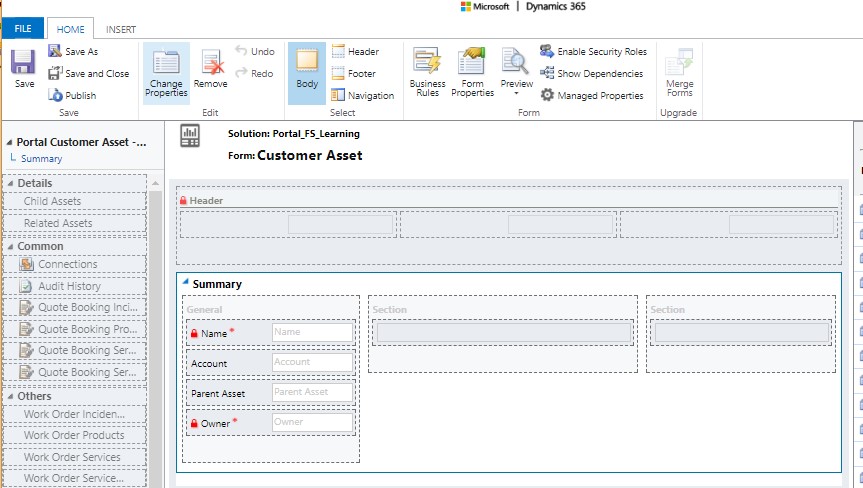Select first Quote Booking Ser... navigation item
863x488 pixels.
pos(75,350)
